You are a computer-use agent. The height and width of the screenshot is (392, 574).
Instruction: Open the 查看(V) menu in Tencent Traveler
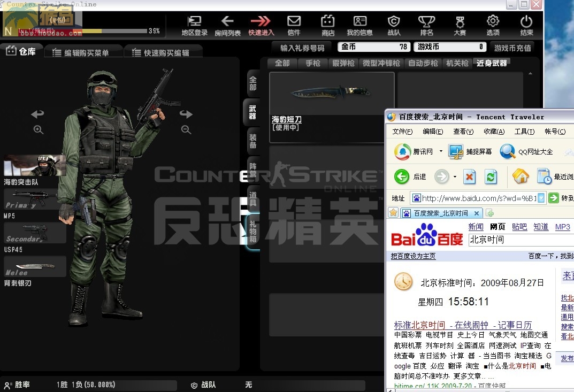[463, 132]
